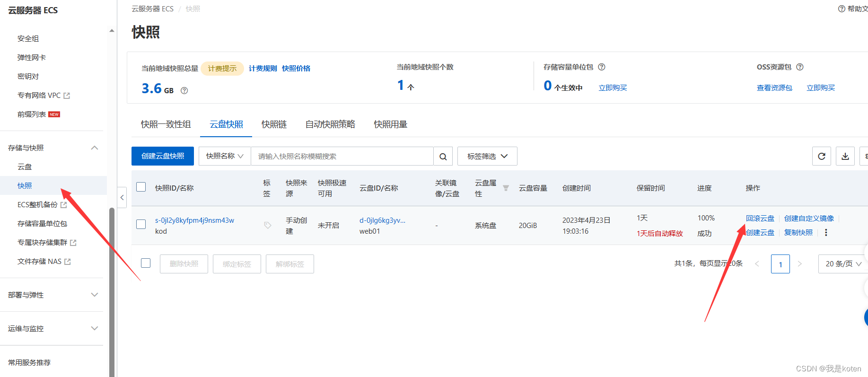The width and height of the screenshot is (868, 377).
Task: Go to the previous page arrow
Action: click(757, 263)
